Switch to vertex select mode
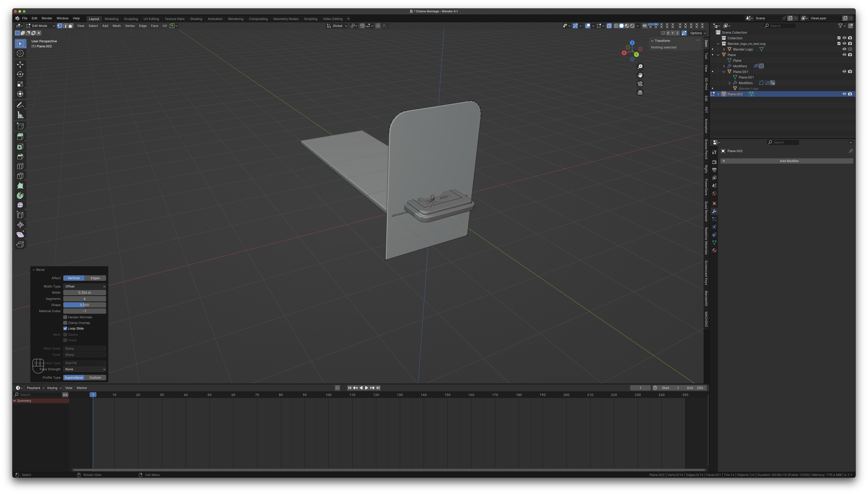Screen dimensions: 868x494 pyautogui.click(x=60, y=26)
